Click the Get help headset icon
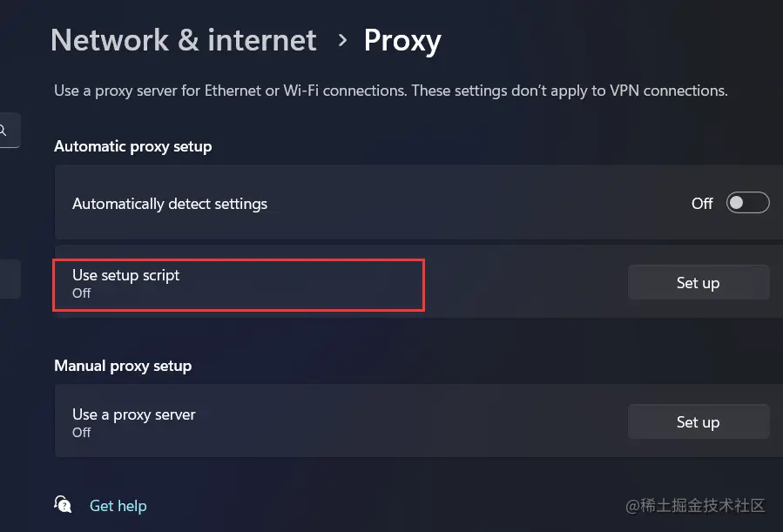783x532 pixels. [x=63, y=504]
